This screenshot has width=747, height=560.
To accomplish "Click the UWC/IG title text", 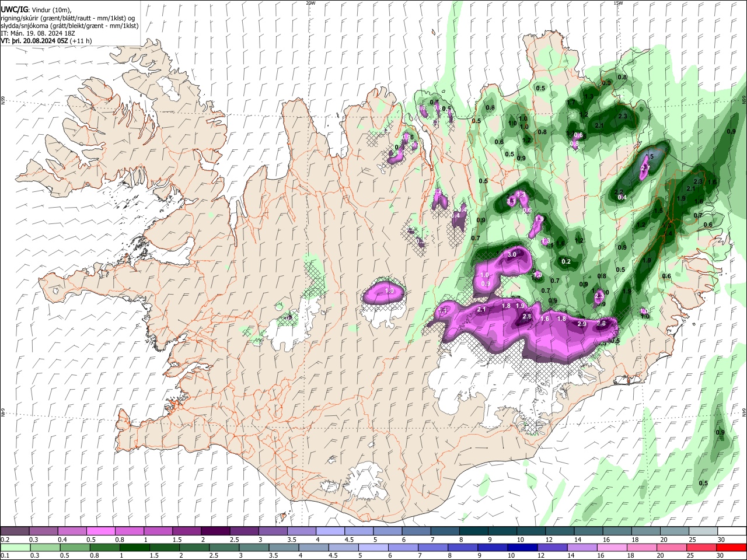I will 13,10.
